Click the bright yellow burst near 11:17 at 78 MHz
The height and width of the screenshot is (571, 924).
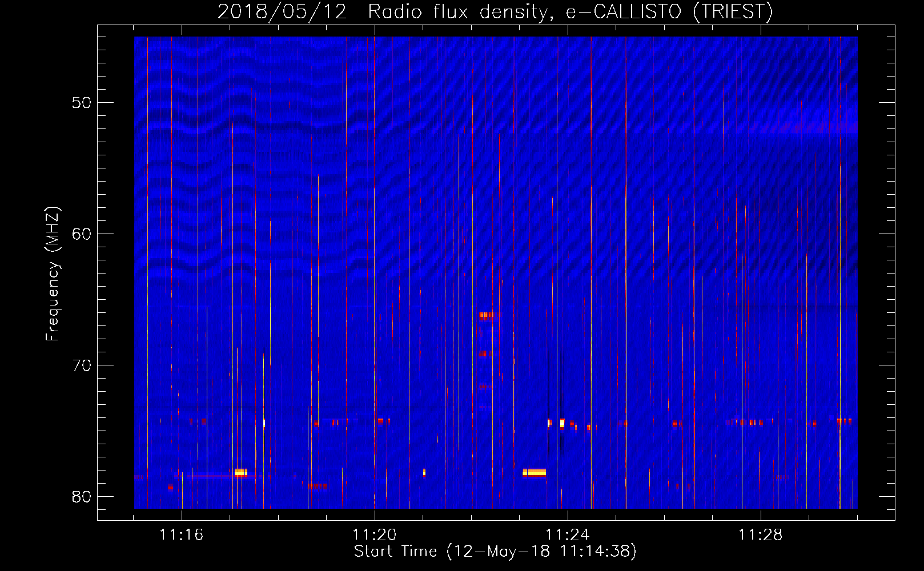point(240,472)
